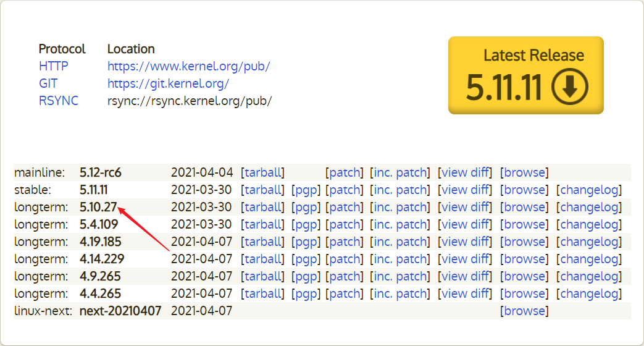Open patch for longterm 4.14.229

pyautogui.click(x=344, y=259)
